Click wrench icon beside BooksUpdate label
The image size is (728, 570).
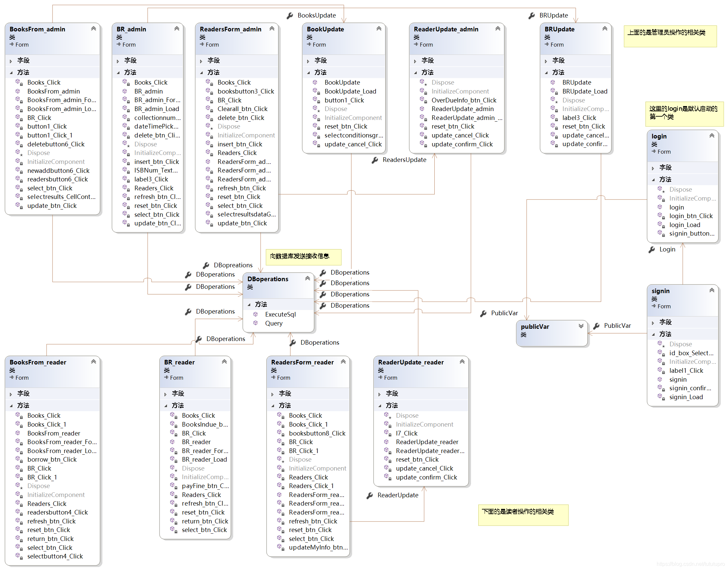[290, 16]
